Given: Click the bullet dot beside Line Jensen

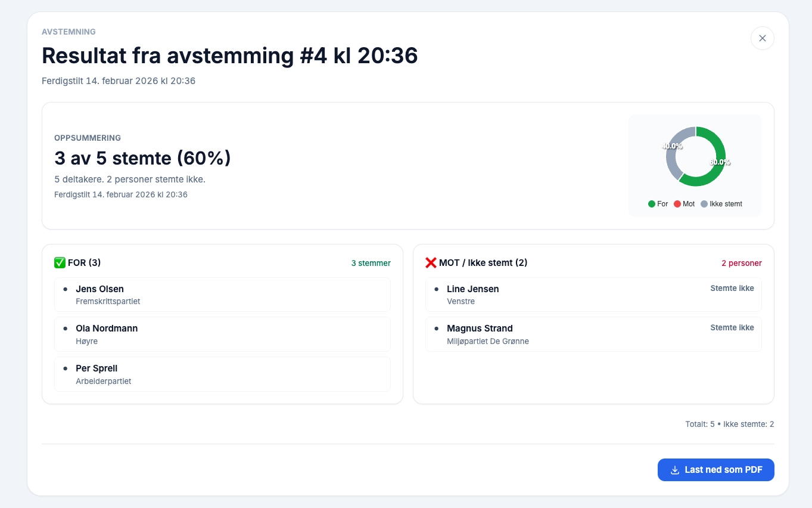Looking at the screenshot, I should tap(437, 290).
